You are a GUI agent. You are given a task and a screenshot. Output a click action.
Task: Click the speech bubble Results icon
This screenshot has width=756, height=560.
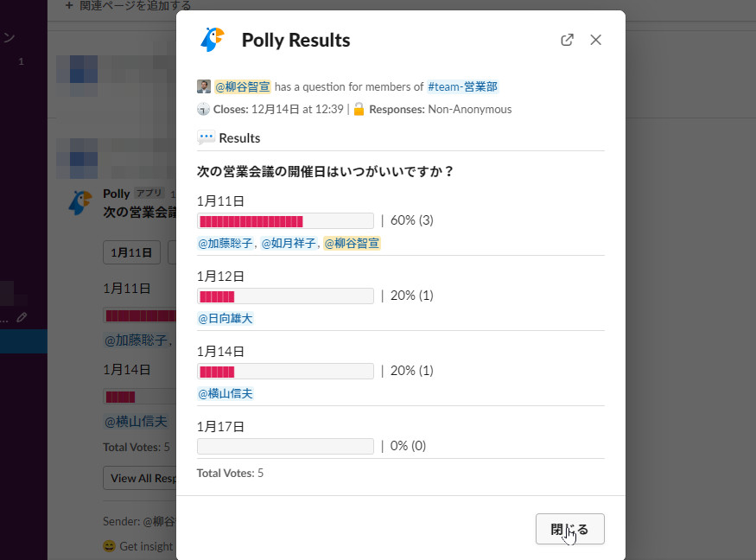[x=206, y=138]
